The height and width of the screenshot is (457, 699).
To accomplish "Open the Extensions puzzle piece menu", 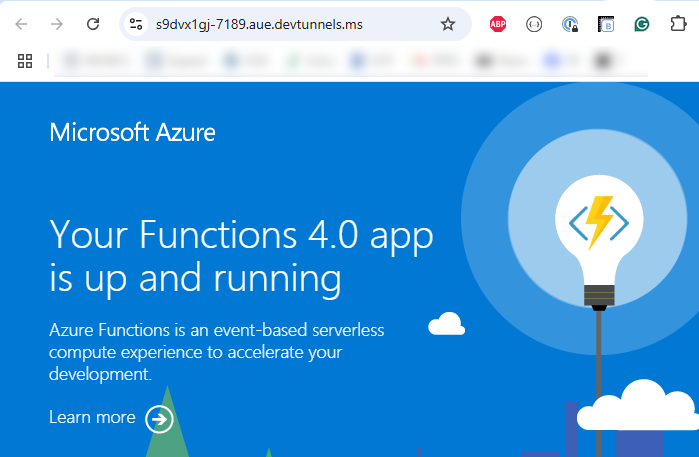I will pyautogui.click(x=678, y=24).
